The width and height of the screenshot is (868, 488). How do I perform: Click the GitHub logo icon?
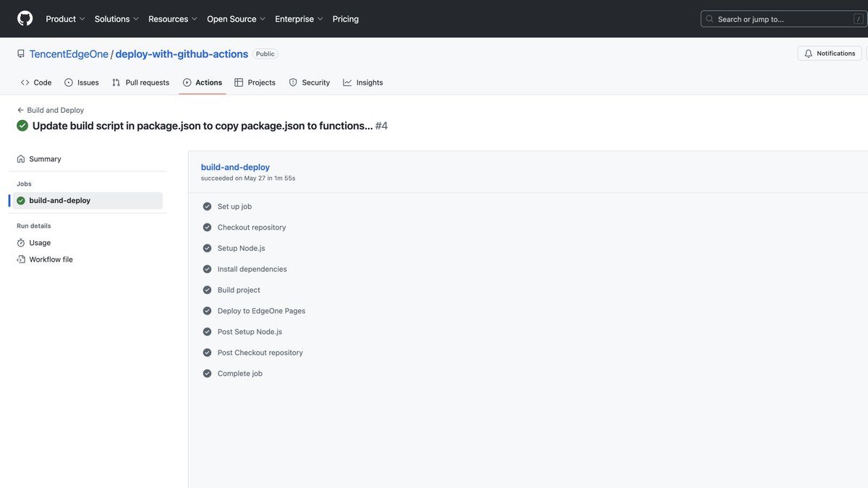click(x=25, y=19)
